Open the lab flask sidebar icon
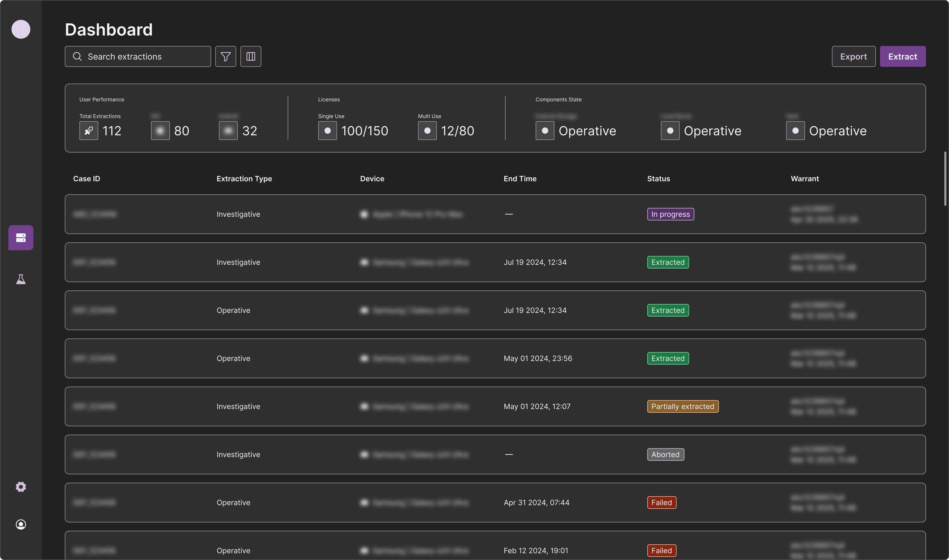Image resolution: width=949 pixels, height=560 pixels. (x=21, y=279)
